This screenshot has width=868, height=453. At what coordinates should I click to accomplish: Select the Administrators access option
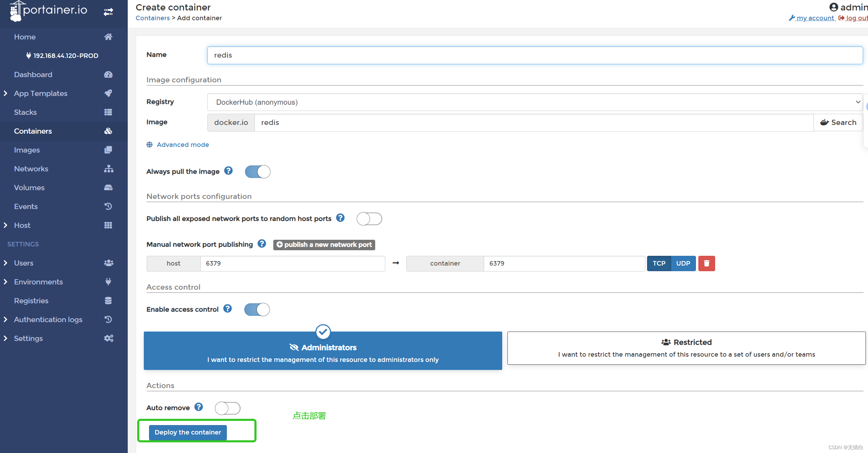point(323,350)
